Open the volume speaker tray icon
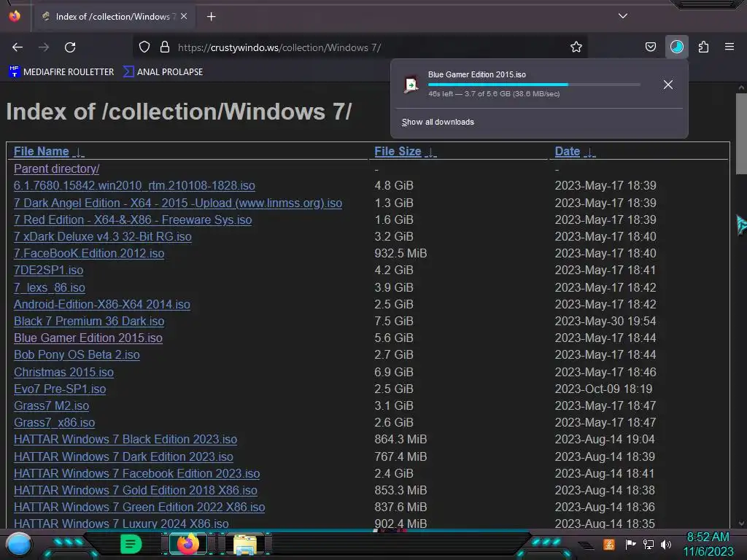This screenshot has width=747, height=560. pos(666,544)
